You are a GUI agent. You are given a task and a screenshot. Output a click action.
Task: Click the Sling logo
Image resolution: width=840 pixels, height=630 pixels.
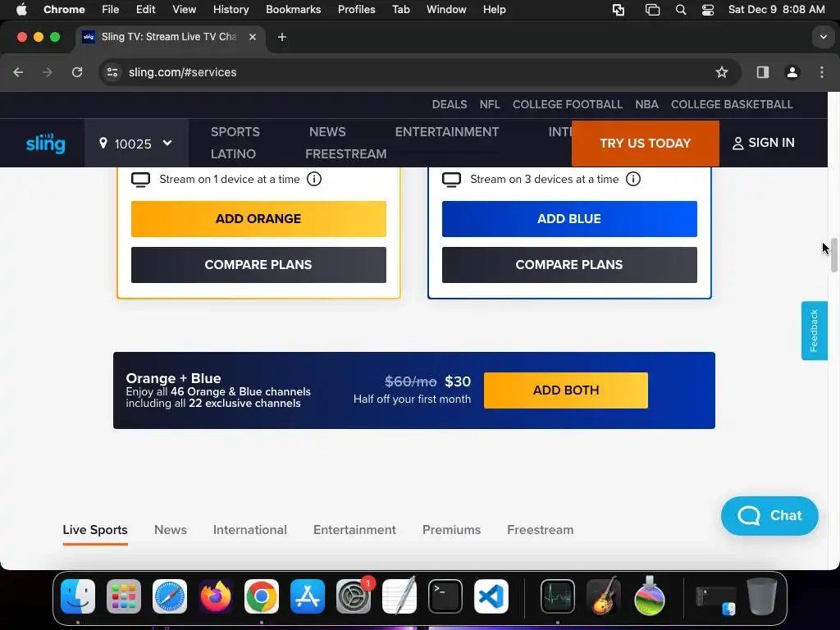coord(46,144)
